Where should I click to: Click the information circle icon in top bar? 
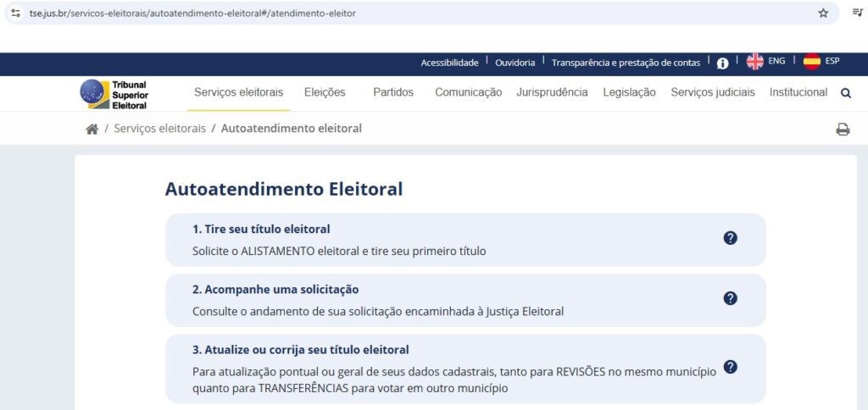coord(722,63)
